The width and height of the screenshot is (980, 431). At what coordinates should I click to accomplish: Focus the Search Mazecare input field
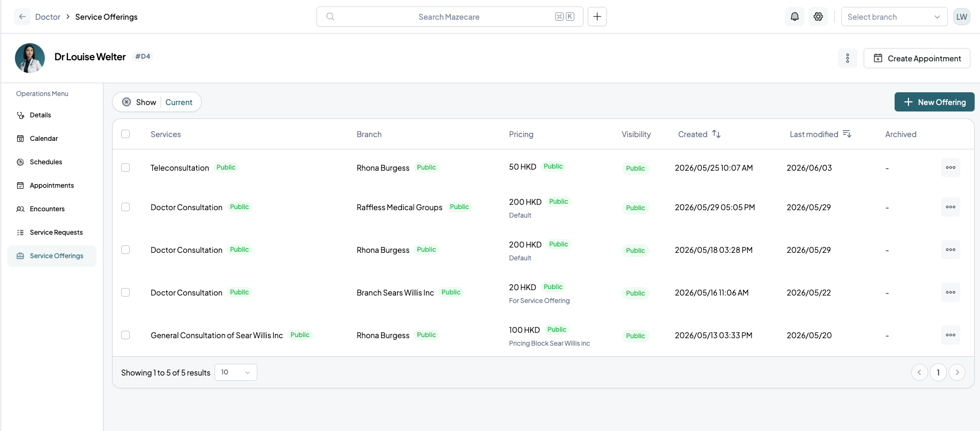point(449,17)
